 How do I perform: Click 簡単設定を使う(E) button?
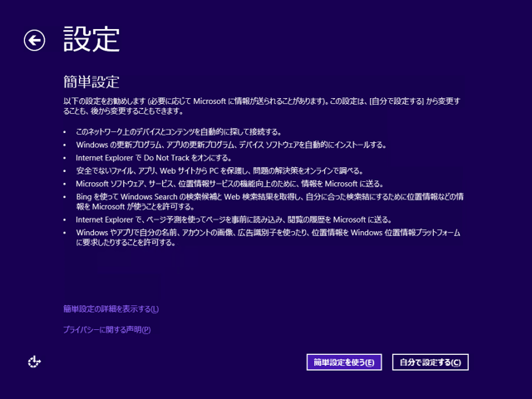[x=344, y=362]
